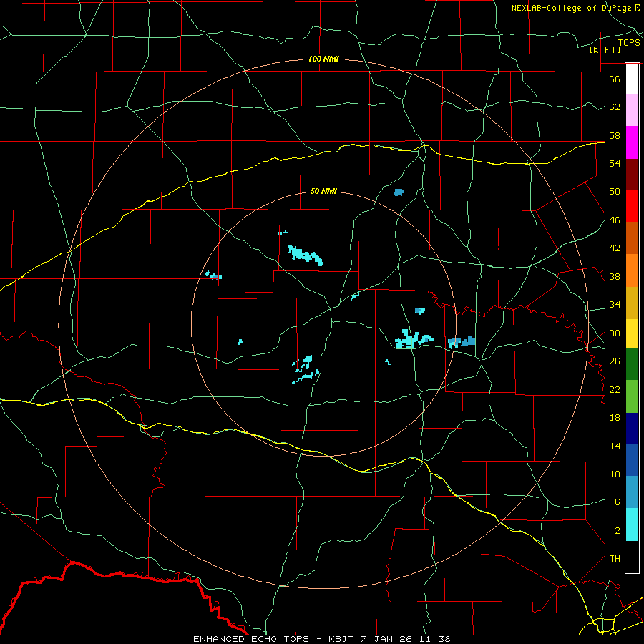Image resolution: width=644 pixels, height=644 pixels.
Task: Click the 'TOPS' legend heading
Action: tap(629, 43)
